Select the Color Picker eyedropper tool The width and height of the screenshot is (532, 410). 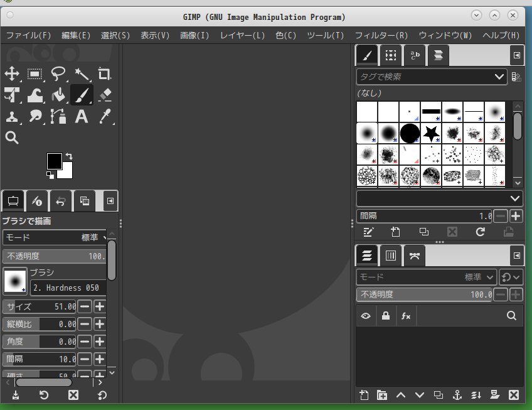(104, 117)
